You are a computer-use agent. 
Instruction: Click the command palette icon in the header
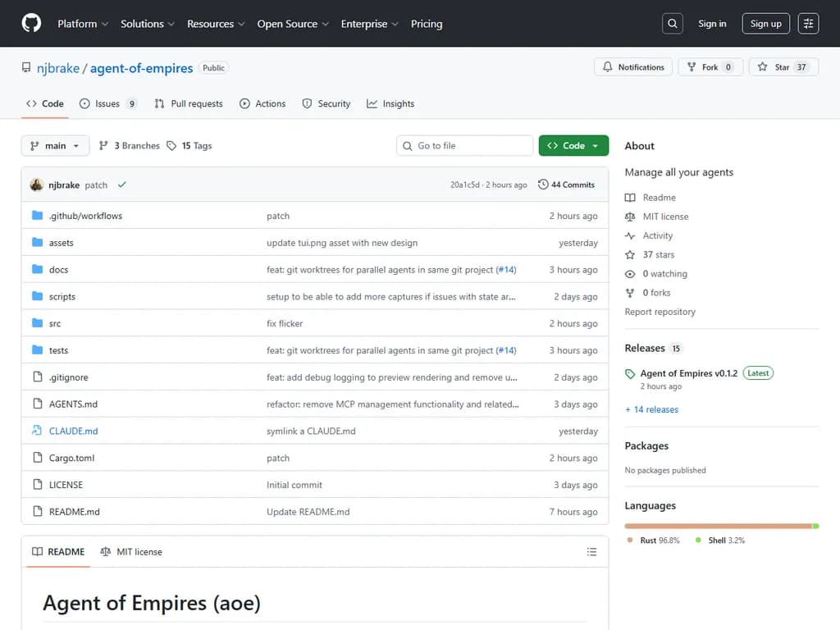808,23
